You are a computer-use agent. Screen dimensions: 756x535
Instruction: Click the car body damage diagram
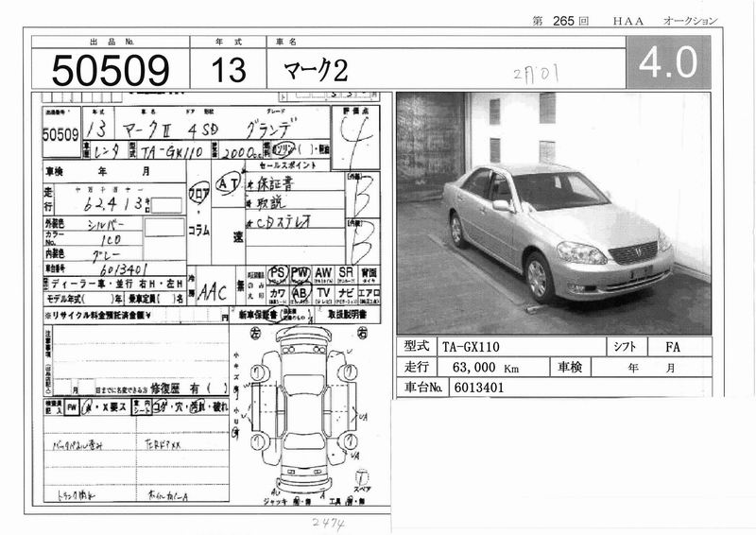tap(304, 410)
